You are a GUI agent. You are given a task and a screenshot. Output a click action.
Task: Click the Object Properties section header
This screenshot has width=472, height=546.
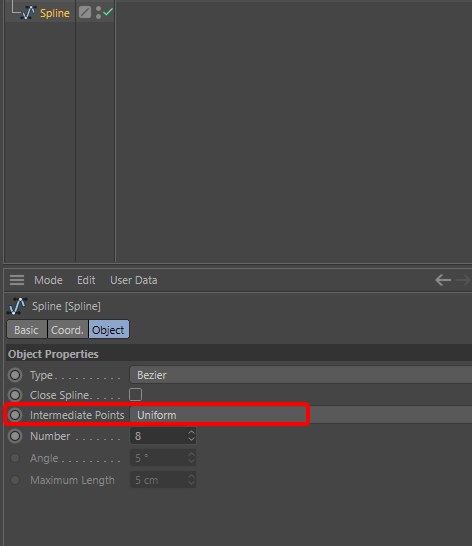(239, 354)
